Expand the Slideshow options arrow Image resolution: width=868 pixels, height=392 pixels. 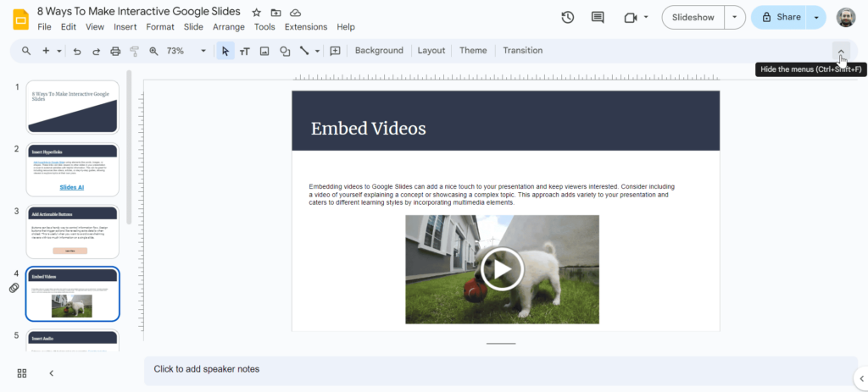click(x=735, y=17)
